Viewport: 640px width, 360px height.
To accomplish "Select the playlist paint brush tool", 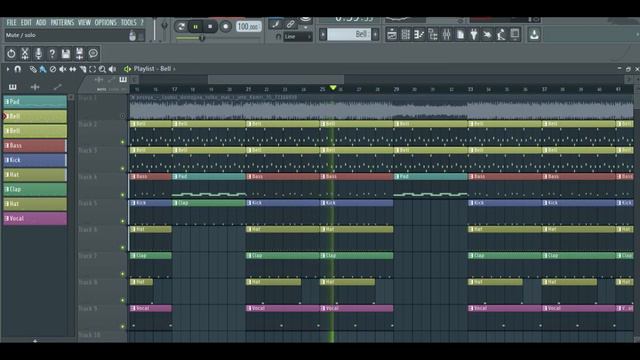I will [43, 69].
